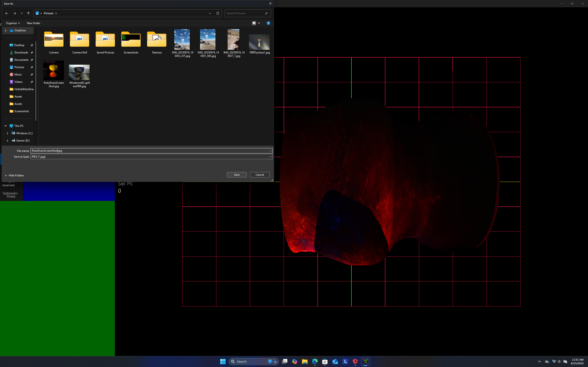This screenshot has width=588, height=367.
Task: Expand the OneDrive tree node
Action: coord(6,31)
